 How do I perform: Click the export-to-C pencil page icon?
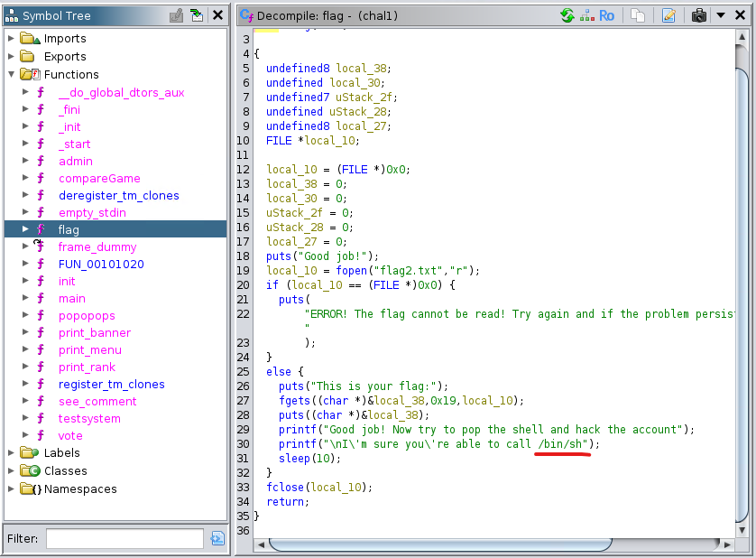(x=668, y=15)
